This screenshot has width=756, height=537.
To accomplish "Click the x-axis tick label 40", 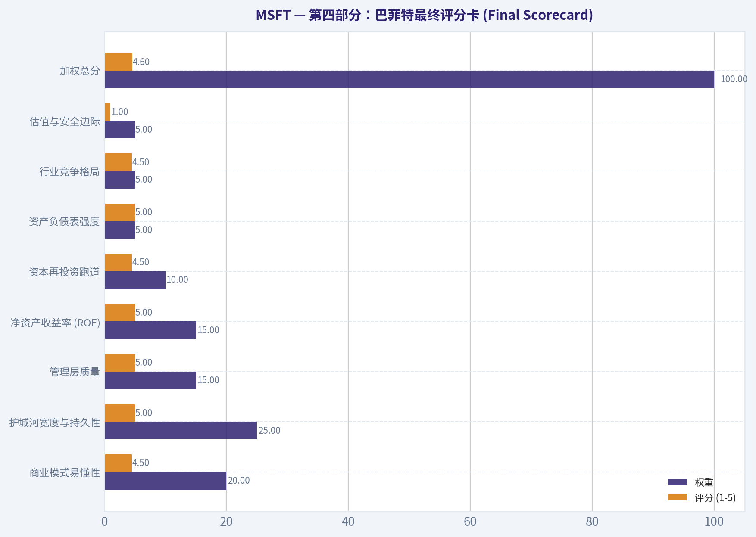I will [x=348, y=521].
